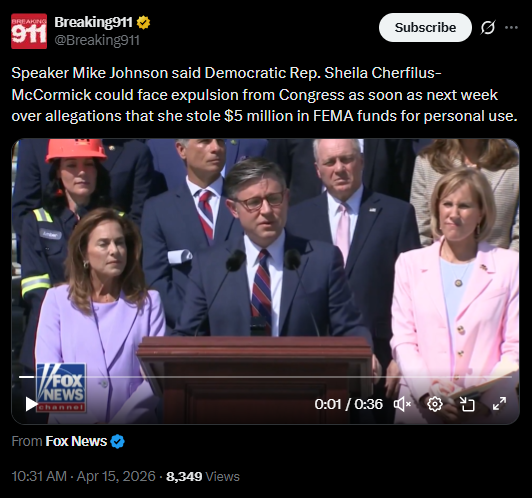
Task: Open the Fox News source link
Action: click(76, 441)
